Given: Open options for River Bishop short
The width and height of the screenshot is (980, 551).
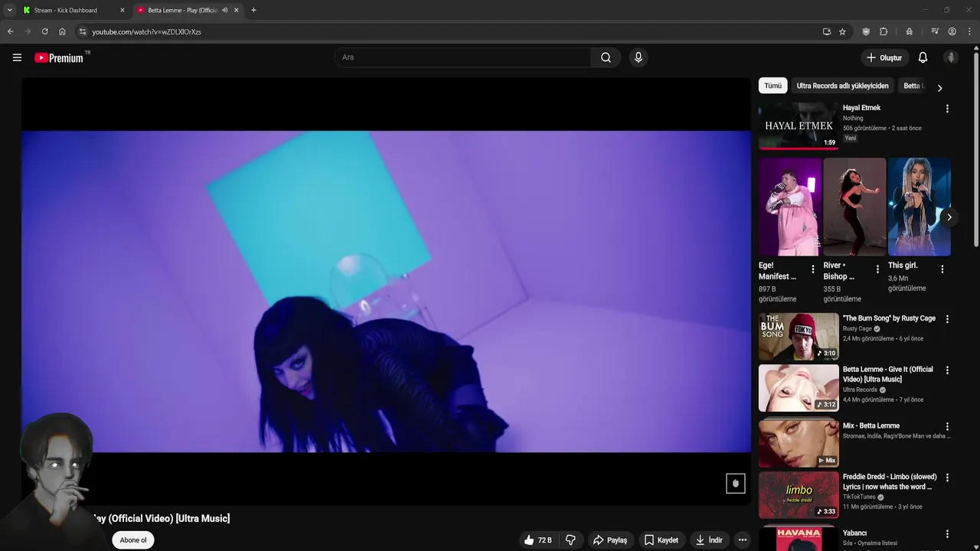Looking at the screenshot, I should point(877,269).
